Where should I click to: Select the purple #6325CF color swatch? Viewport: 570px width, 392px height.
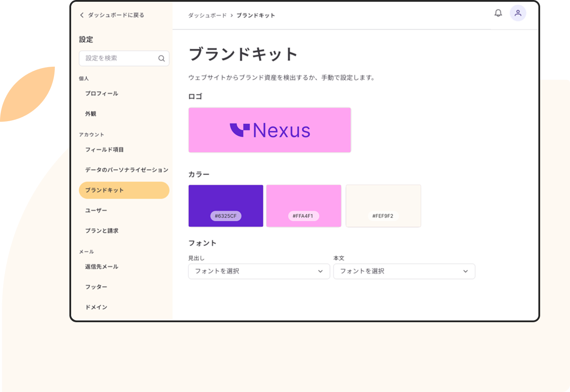[226, 206]
